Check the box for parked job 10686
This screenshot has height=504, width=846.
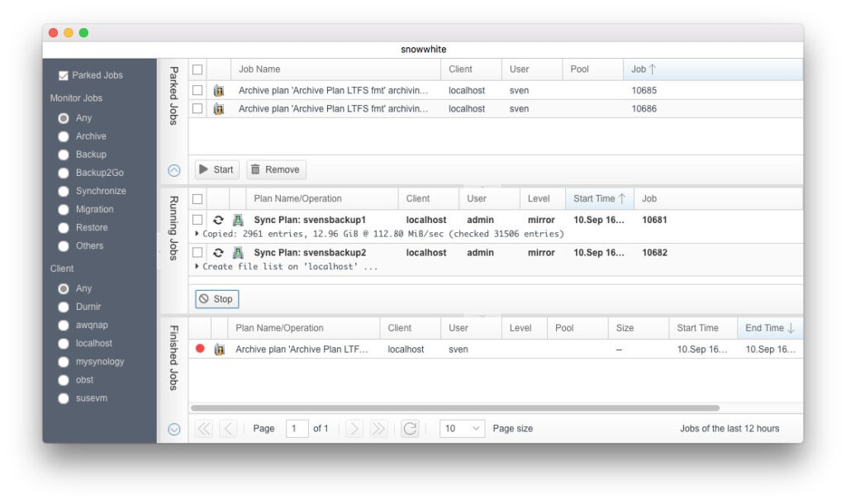tap(197, 109)
